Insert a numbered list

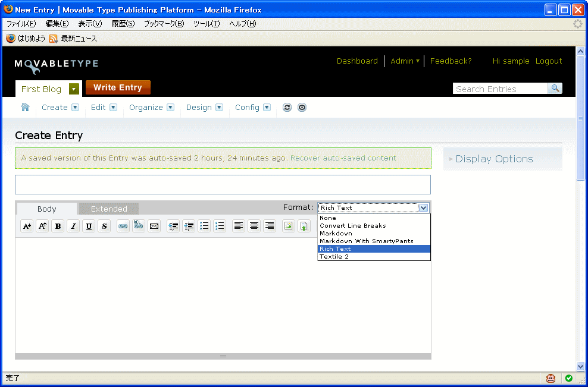pos(220,226)
